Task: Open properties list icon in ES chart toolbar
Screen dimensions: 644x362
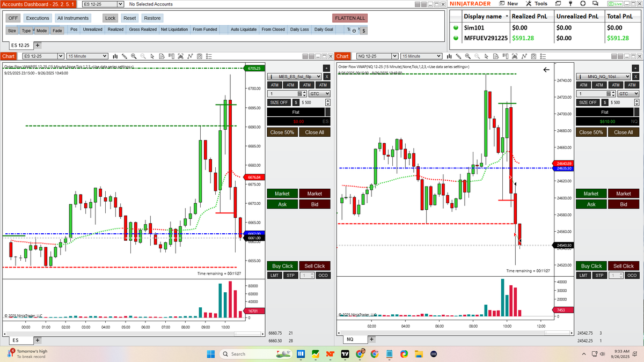Action: [x=209, y=56]
